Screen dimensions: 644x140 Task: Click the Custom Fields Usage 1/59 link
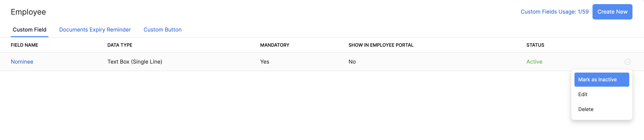point(554,12)
